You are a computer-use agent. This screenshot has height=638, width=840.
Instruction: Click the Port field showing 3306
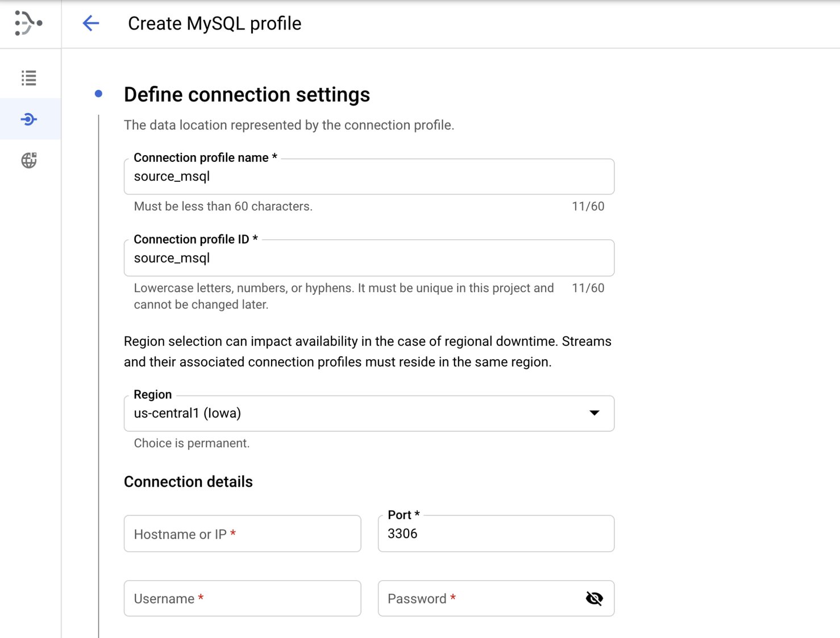496,533
